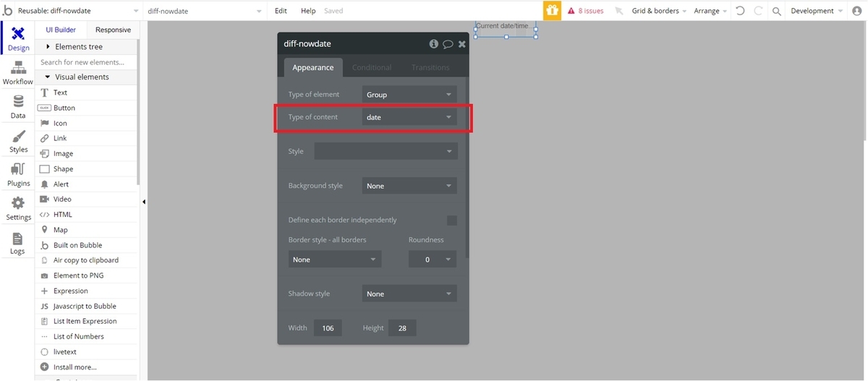Toggle Define each border independently checkbox
Image resolution: width=868 pixels, height=381 pixels.
tap(451, 221)
